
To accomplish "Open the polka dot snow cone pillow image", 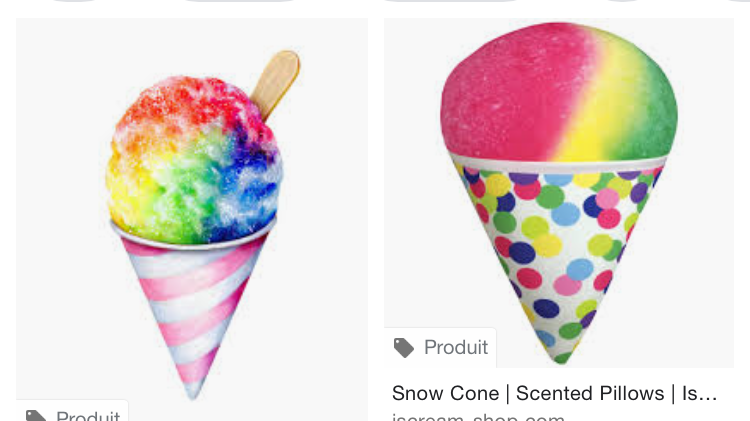I will pos(559,192).
